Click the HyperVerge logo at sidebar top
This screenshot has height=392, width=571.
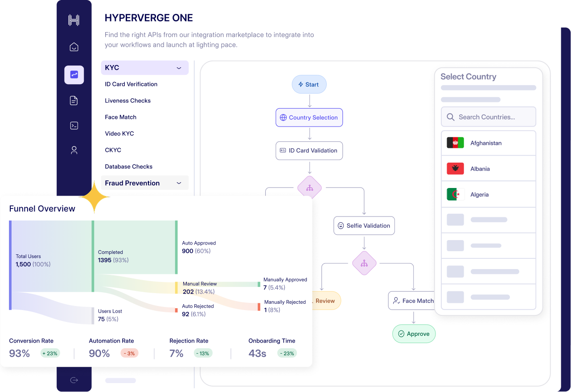(74, 20)
